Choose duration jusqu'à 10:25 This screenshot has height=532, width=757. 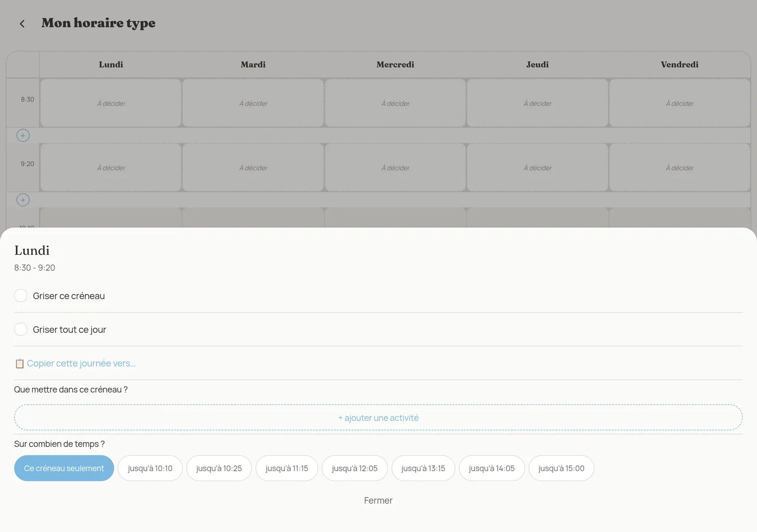pyautogui.click(x=219, y=468)
